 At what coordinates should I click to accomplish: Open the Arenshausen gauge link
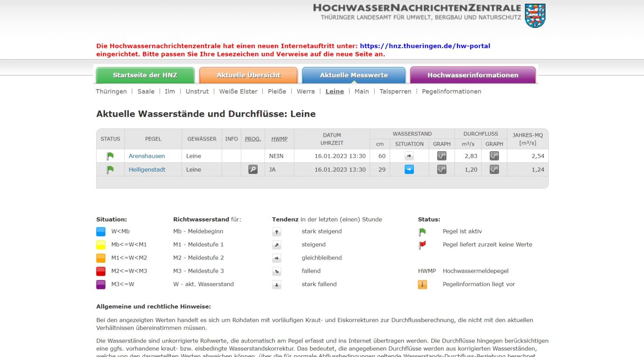click(147, 156)
